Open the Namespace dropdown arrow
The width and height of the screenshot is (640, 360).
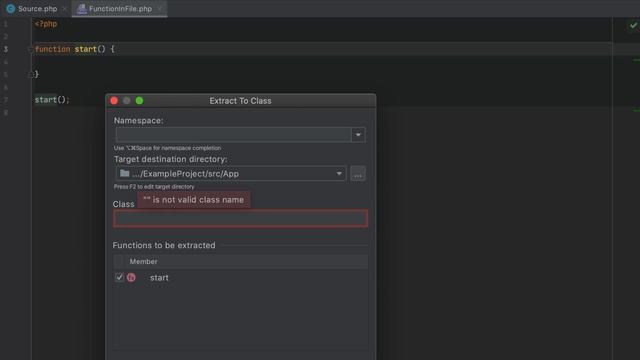coord(358,135)
